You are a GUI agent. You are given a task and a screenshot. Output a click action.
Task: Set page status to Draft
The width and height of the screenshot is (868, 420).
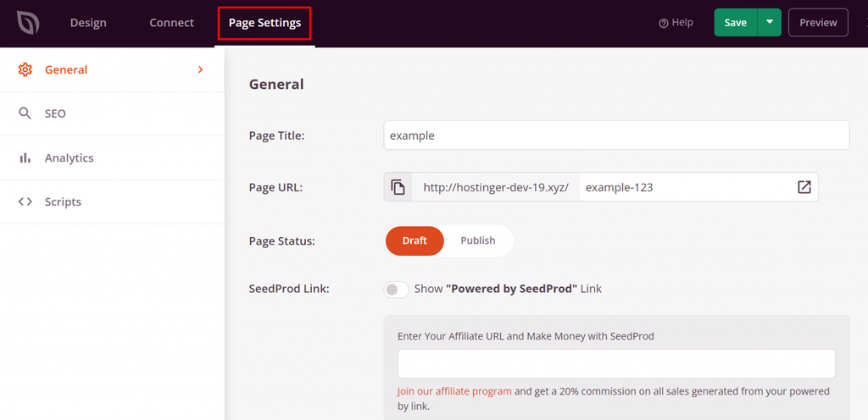(415, 240)
